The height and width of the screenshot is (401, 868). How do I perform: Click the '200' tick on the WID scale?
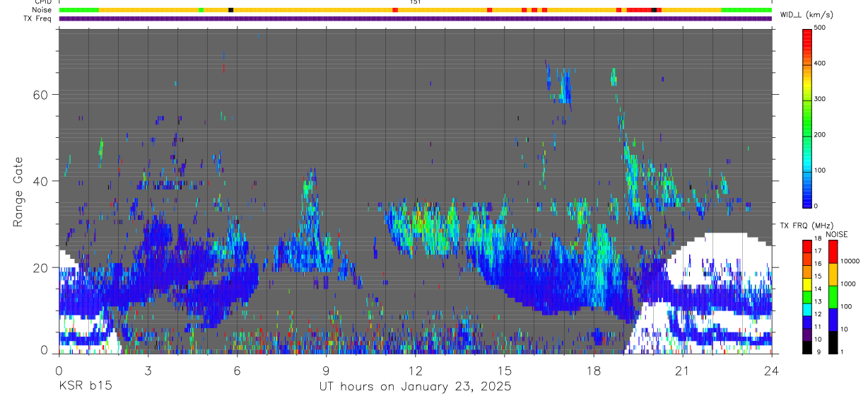pyautogui.click(x=820, y=134)
